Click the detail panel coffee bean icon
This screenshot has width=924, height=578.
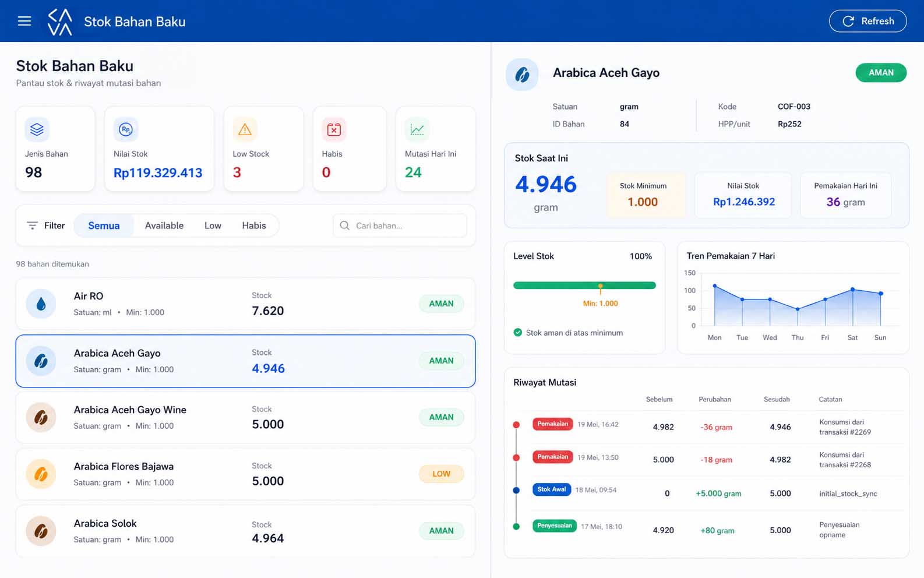(x=522, y=74)
